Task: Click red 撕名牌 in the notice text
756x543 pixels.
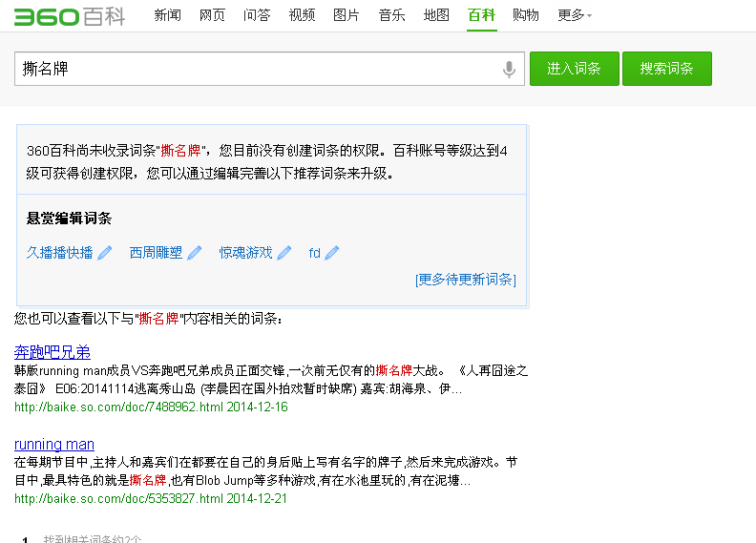Action: (x=180, y=151)
